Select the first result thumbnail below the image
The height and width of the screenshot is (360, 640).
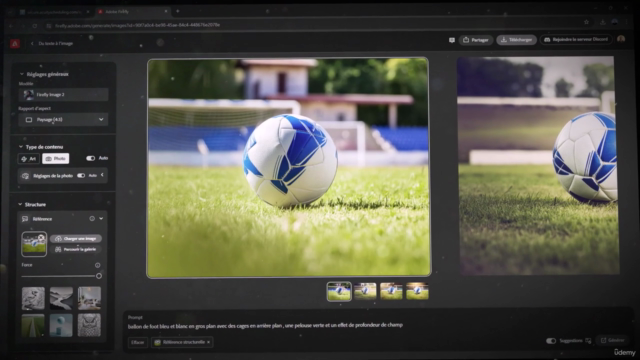339,291
